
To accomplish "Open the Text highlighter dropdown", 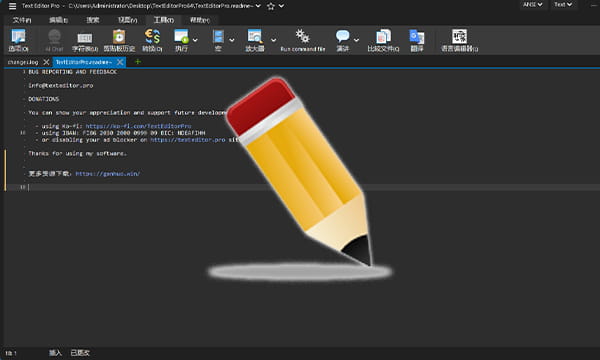I will (x=563, y=5).
